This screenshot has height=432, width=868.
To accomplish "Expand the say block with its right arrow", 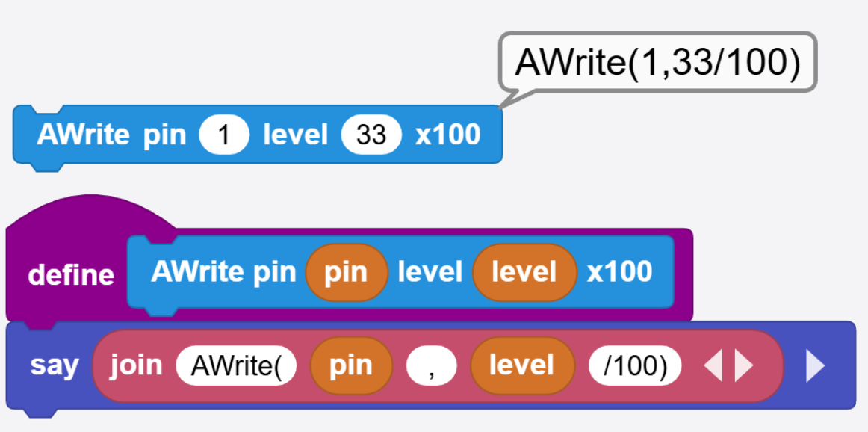I will (815, 366).
